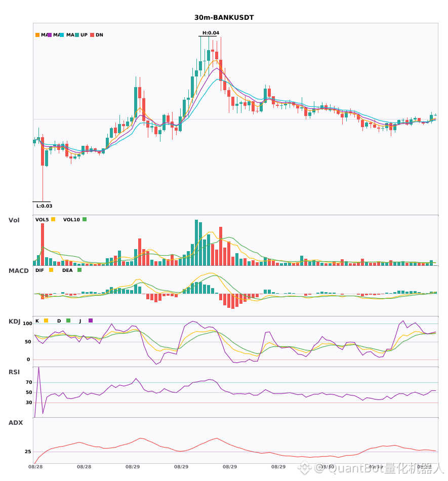Click the DIF legend text
448x481 pixels.
click(x=39, y=270)
